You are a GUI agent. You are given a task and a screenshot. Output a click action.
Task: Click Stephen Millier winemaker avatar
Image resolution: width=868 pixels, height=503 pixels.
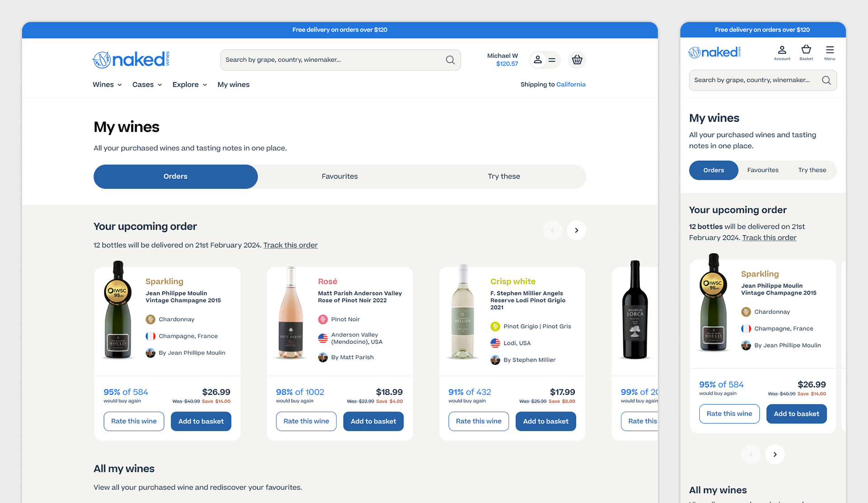pos(495,360)
